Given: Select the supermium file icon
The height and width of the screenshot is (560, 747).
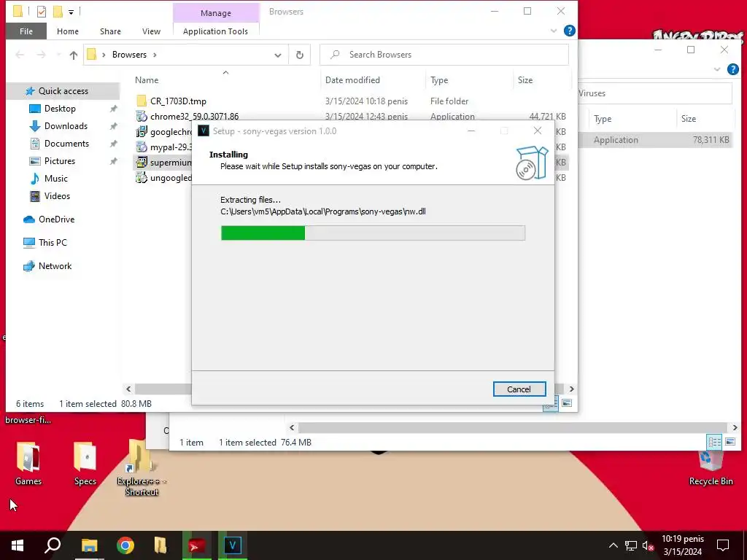Looking at the screenshot, I should 141,162.
